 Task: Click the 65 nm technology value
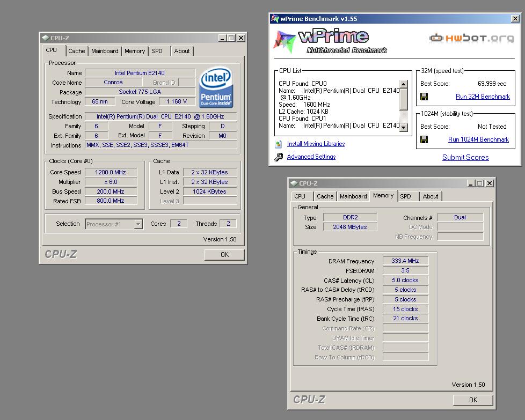point(100,101)
